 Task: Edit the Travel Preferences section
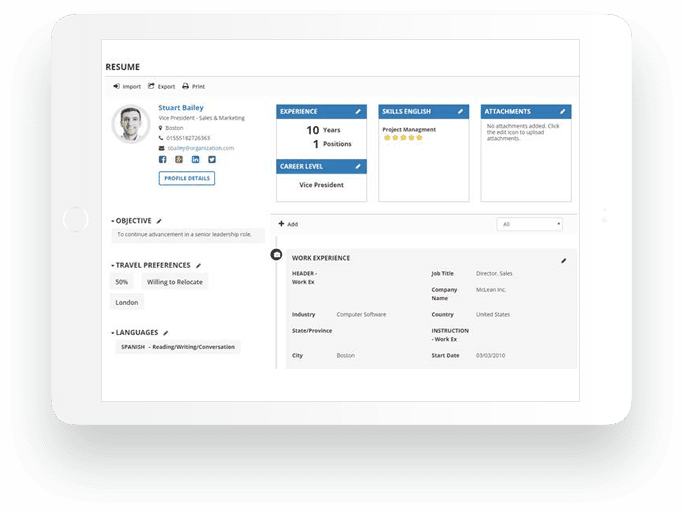tap(199, 266)
